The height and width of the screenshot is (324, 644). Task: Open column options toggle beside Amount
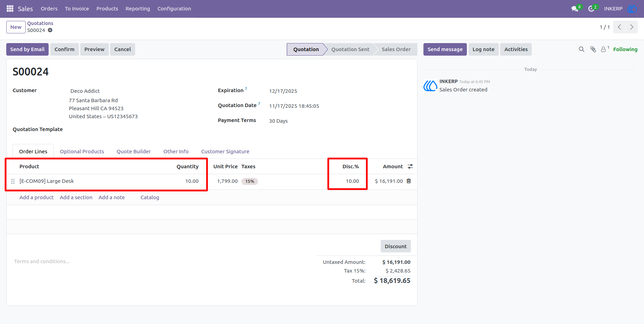tap(410, 167)
